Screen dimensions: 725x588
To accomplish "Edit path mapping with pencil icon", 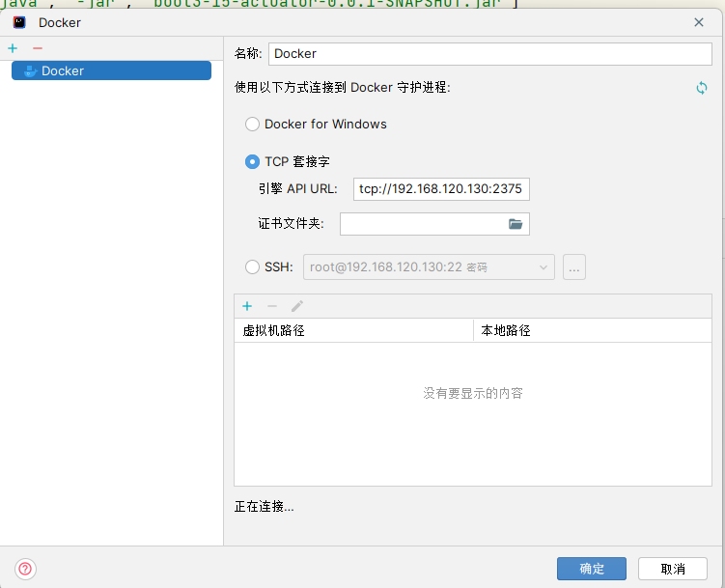I will pyautogui.click(x=297, y=306).
